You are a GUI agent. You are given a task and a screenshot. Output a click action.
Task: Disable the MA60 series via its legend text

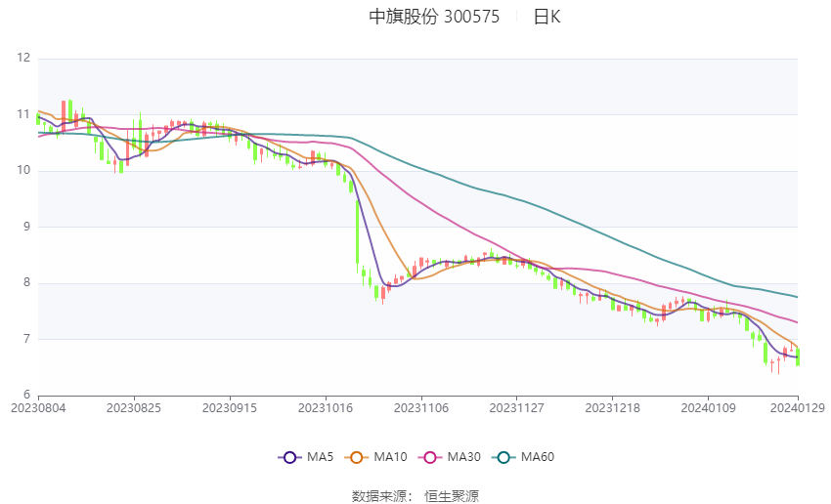[537, 456]
